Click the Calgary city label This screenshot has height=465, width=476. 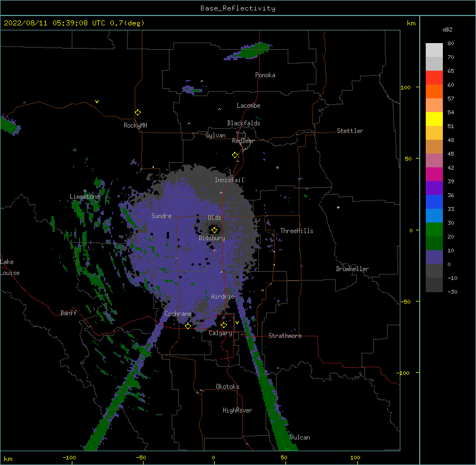220,333
